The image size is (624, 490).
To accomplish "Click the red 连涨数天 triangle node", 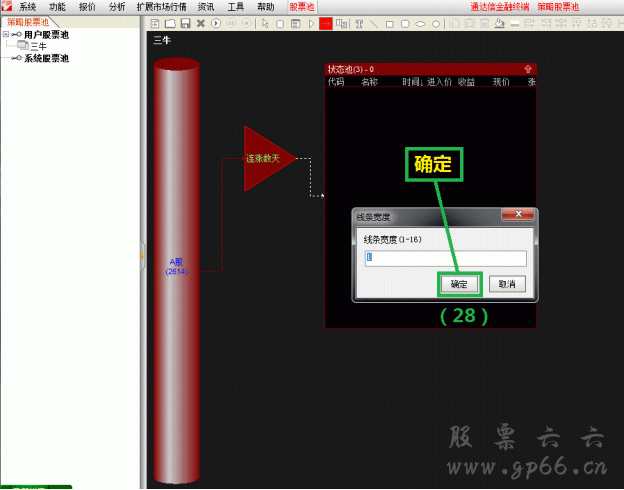I will [267, 158].
